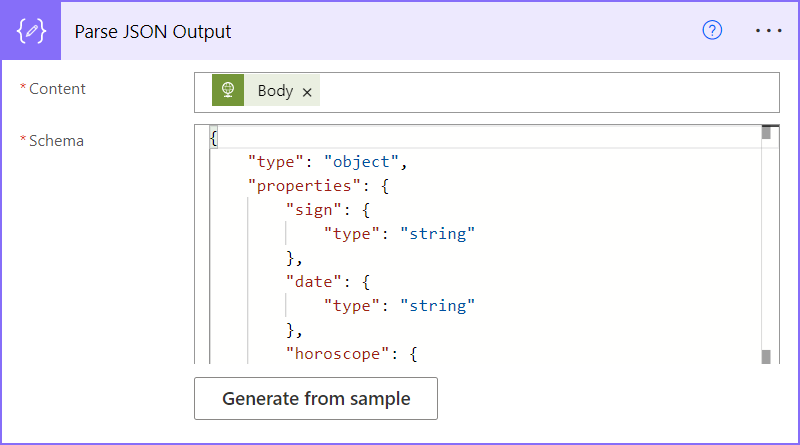Viewport: 800px width, 445px height.
Task: Select the Body token label
Action: click(x=275, y=91)
